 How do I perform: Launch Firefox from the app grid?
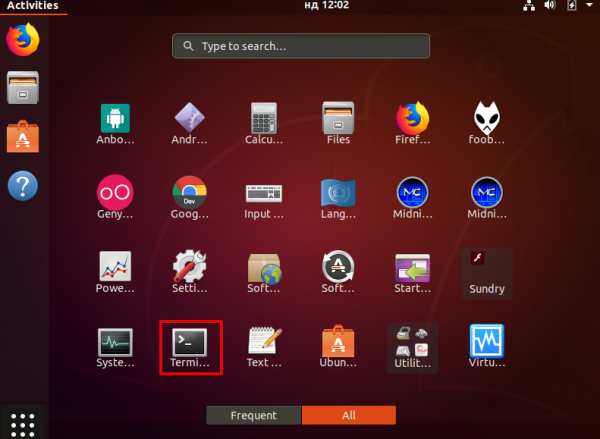click(412, 123)
